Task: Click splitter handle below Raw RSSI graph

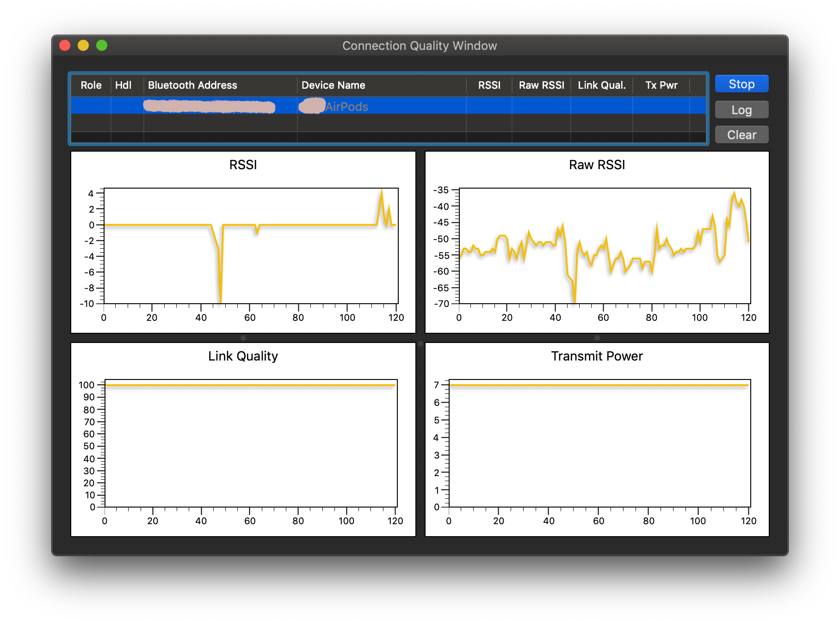Action: [597, 338]
